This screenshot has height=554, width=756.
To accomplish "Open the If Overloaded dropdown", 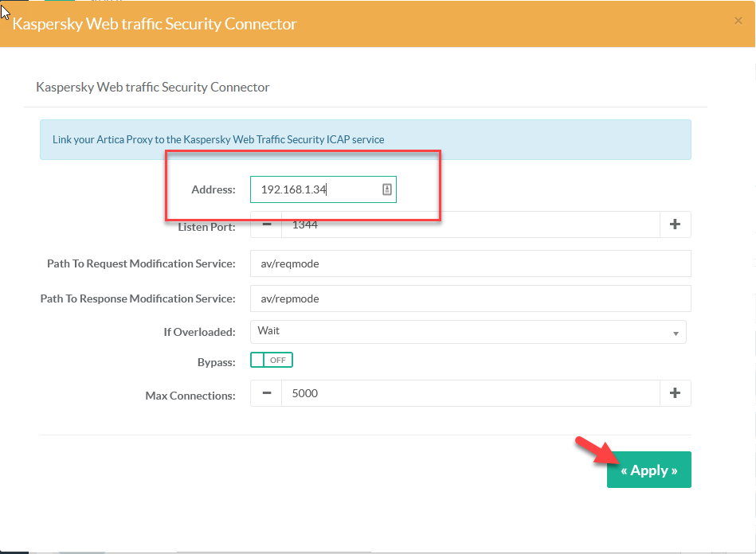I will [468, 331].
